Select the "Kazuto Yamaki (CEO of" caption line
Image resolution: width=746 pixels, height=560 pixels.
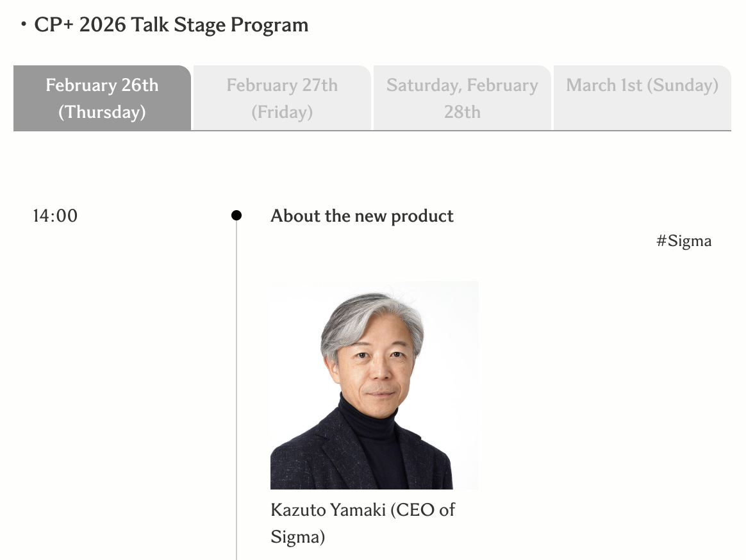(x=363, y=510)
